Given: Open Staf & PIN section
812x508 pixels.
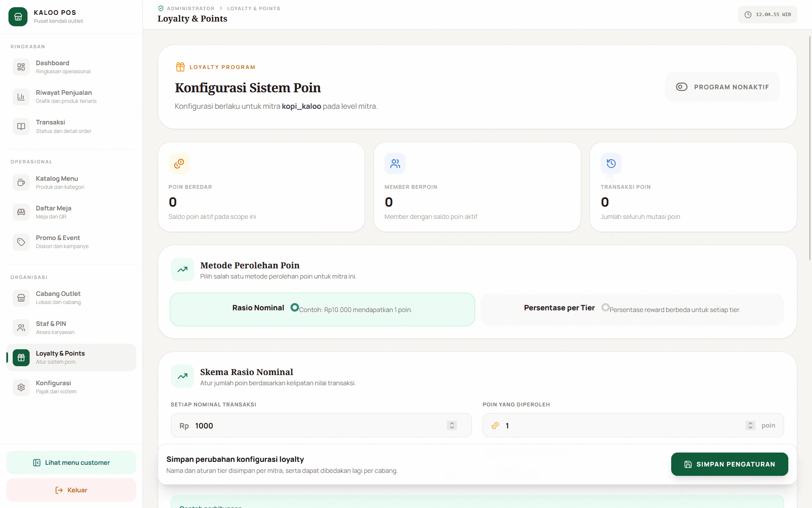Looking at the screenshot, I should (x=71, y=328).
